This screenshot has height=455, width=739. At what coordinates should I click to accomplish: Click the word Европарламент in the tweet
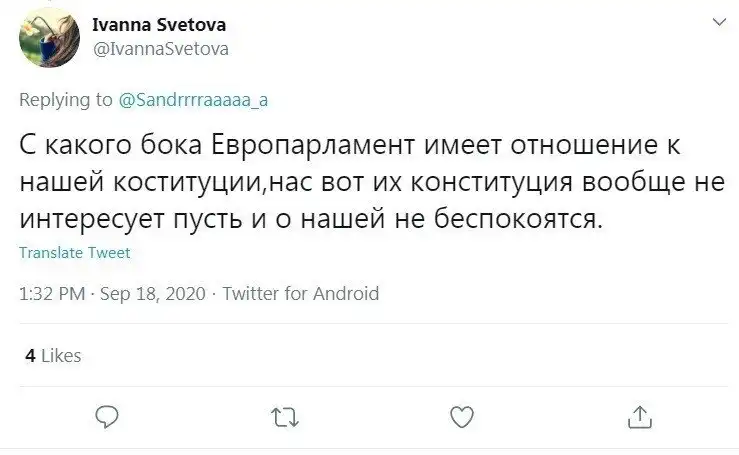310,145
